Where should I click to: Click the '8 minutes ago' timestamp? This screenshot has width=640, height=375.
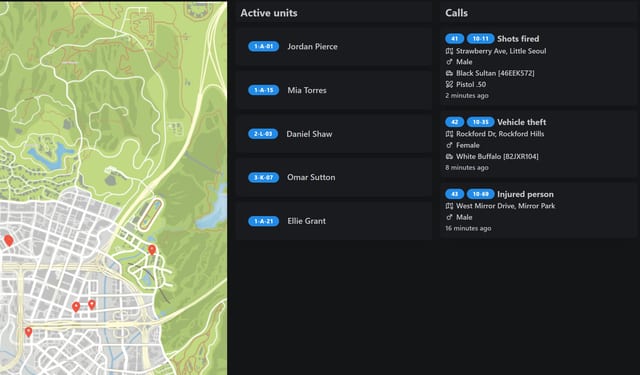point(467,168)
